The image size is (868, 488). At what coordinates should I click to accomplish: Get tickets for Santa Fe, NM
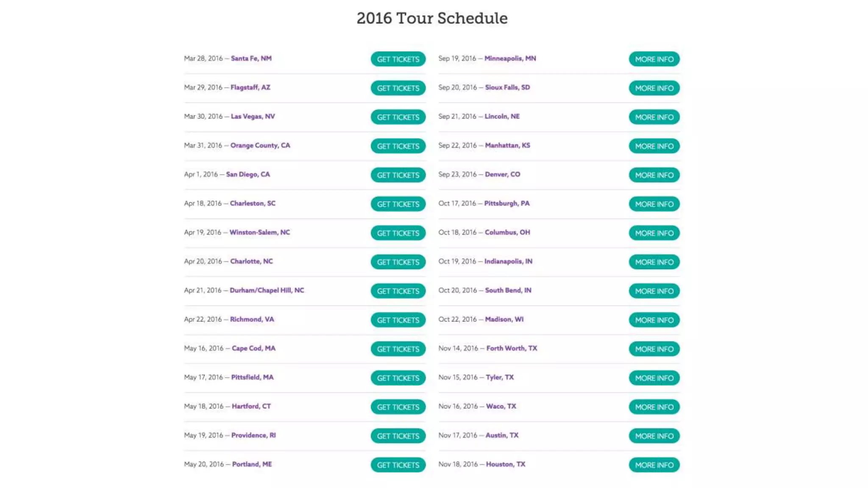[398, 59]
